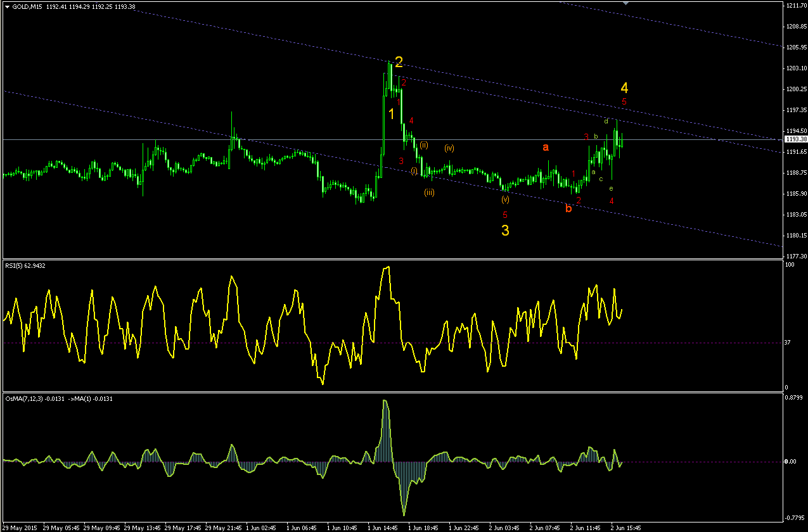Select the red 5 label below (v)
Viewport: 808px width, 532px height.
[504, 215]
